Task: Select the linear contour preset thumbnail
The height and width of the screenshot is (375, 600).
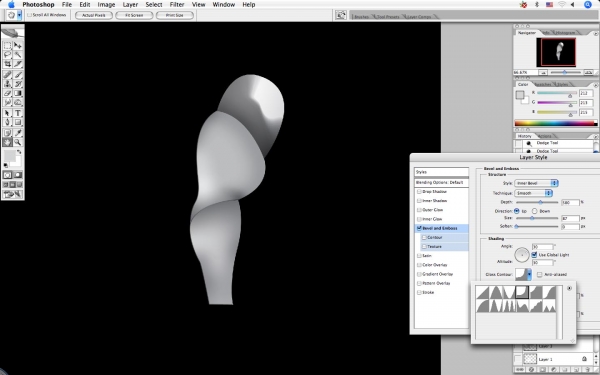Action: coord(482,292)
